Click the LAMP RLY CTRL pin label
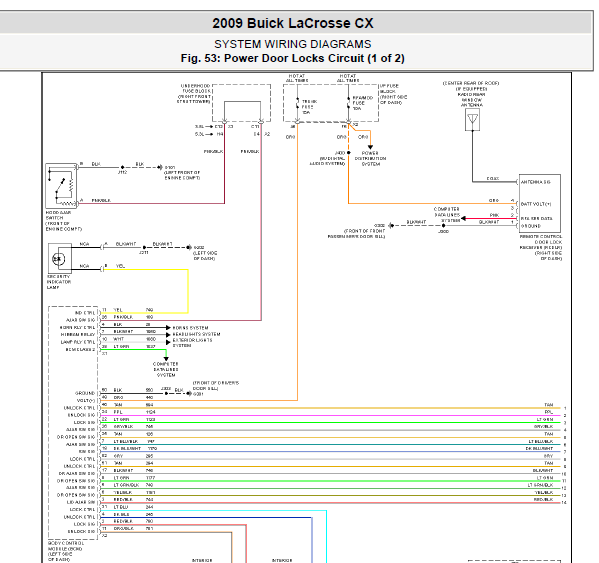 click(78, 342)
